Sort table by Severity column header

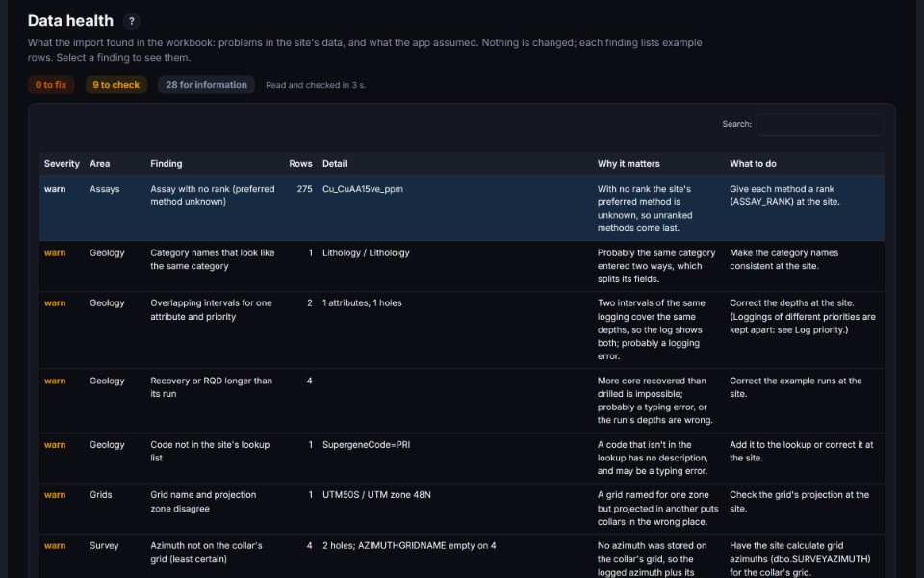tap(62, 164)
